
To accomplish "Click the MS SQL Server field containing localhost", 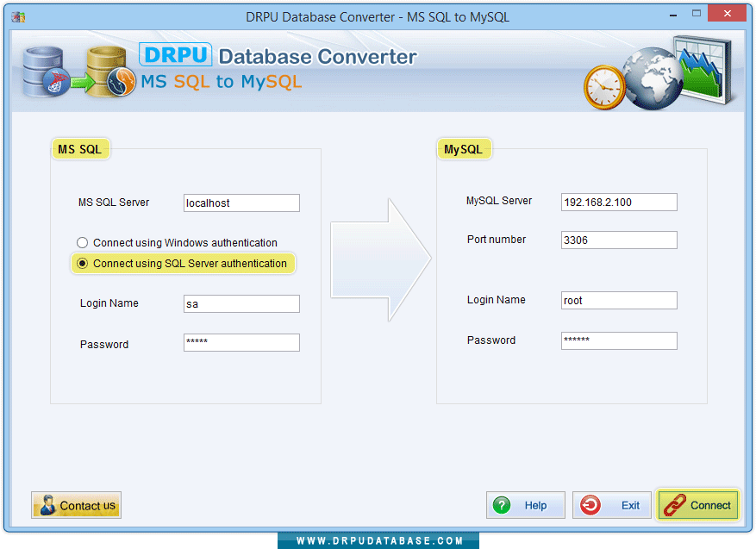I will pos(241,203).
